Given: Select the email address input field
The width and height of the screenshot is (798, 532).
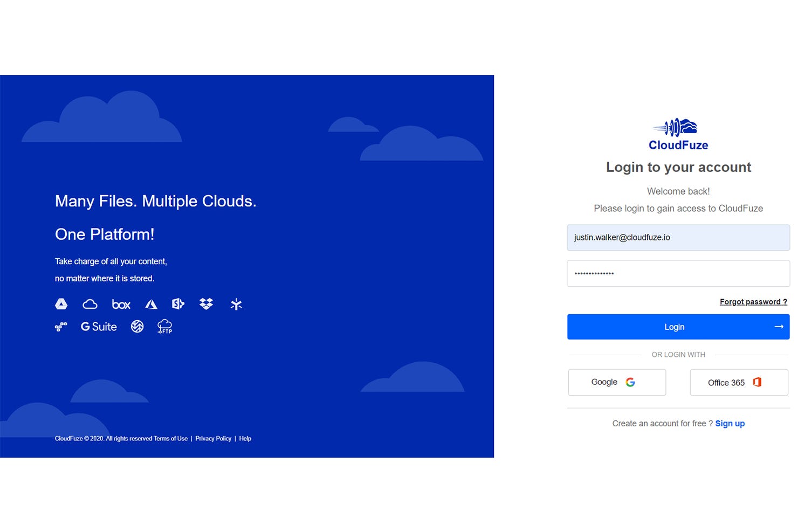Looking at the screenshot, I should click(678, 237).
